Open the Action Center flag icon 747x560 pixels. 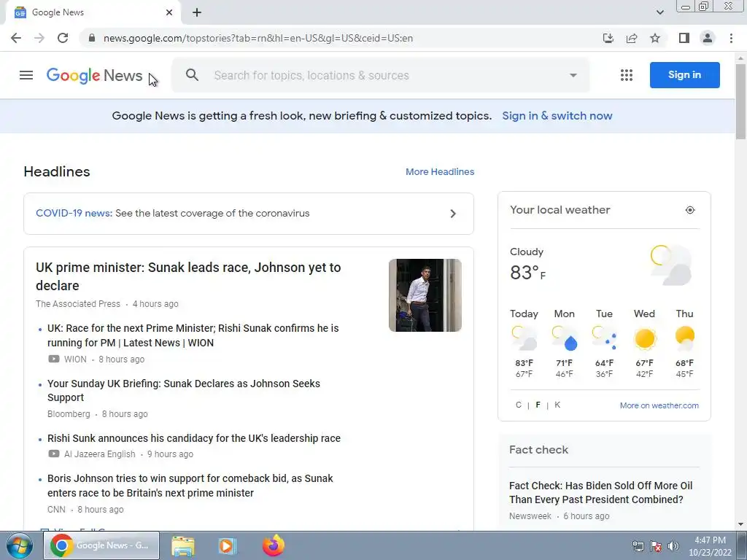point(656,546)
